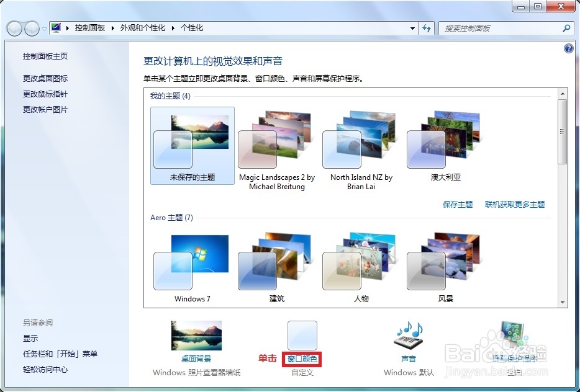Viewport: 580px width, 392px height.
Task: Open 更改鼠标指针 link
Action: [x=45, y=94]
